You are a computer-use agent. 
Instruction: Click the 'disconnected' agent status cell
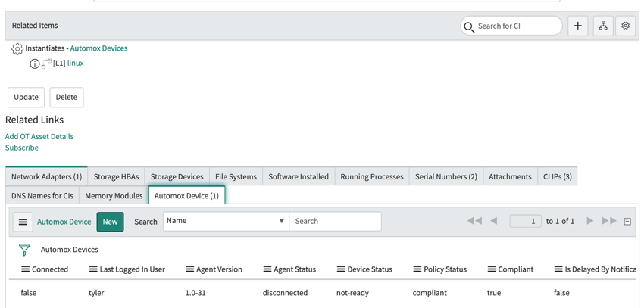(x=285, y=293)
